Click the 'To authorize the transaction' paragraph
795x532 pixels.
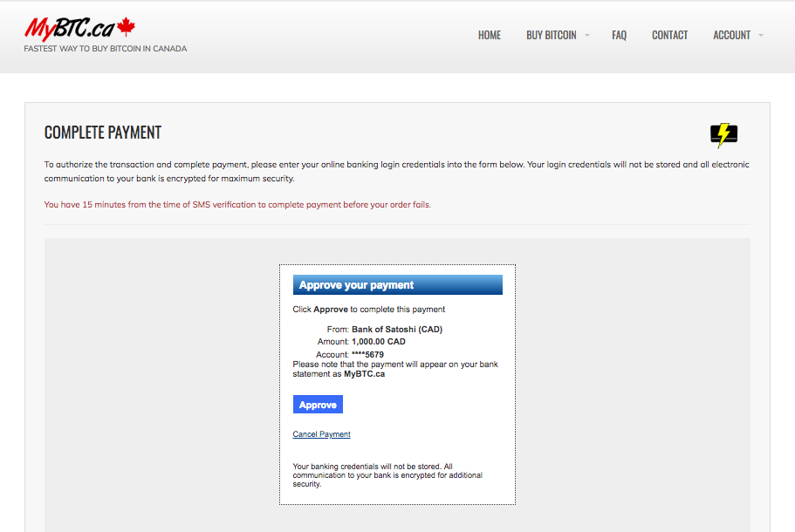396,171
